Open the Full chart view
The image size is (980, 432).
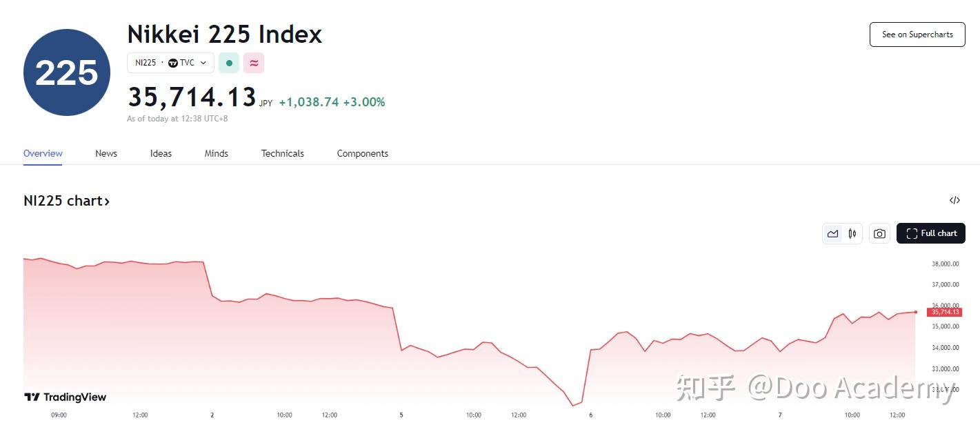coord(931,233)
